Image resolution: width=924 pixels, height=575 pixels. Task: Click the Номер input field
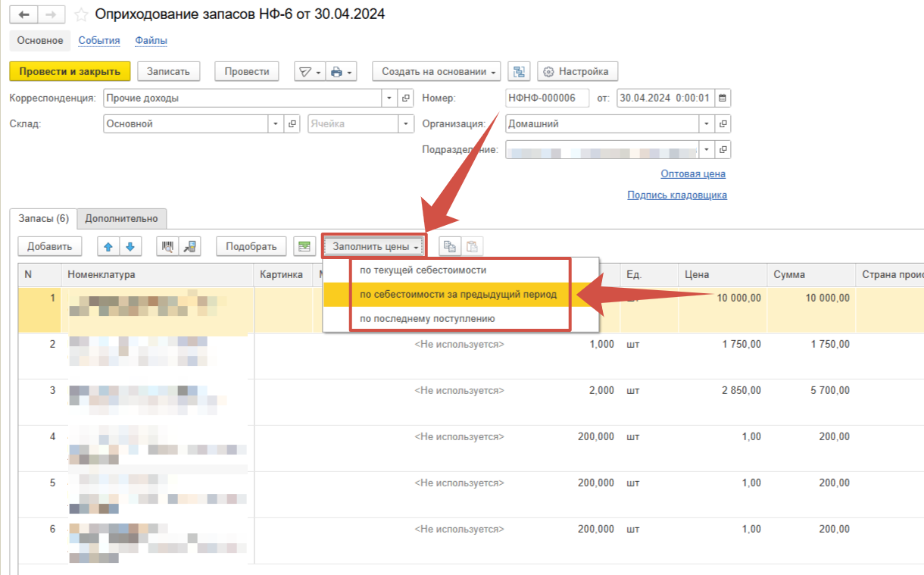[x=546, y=98]
